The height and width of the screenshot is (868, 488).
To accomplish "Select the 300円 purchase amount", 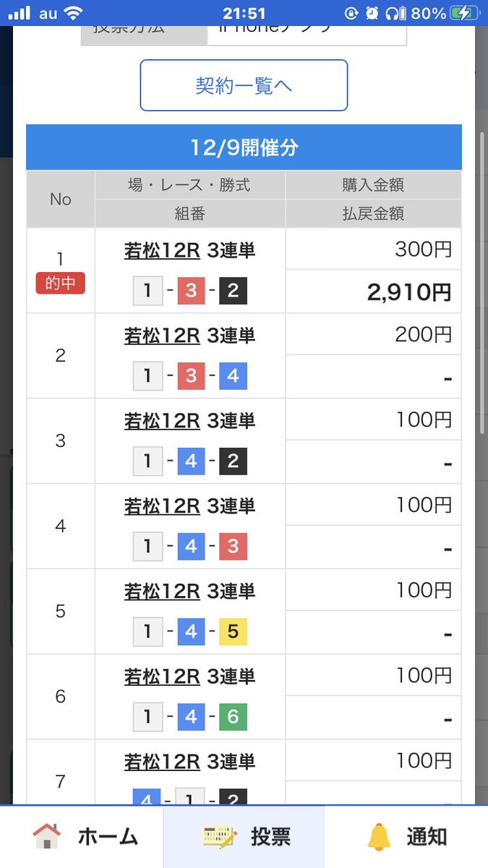I will point(424,250).
